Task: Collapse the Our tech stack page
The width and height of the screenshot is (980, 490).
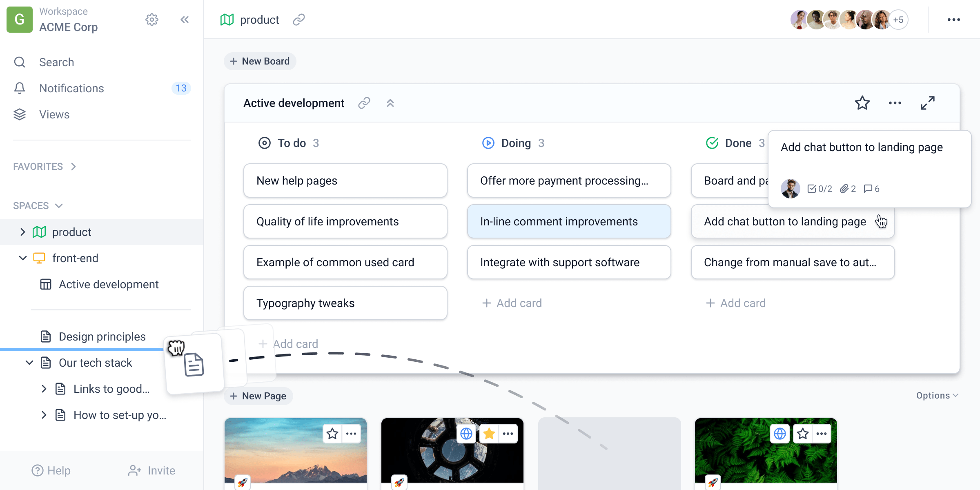Action: pos(29,363)
